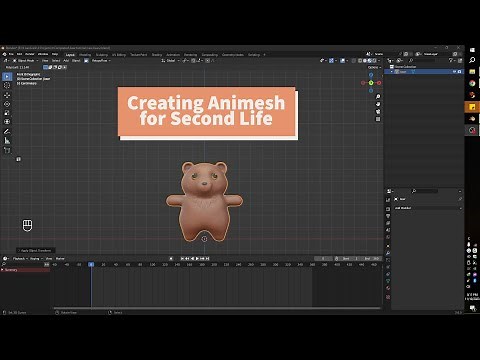Open the shading options dropdown arrow
The height and width of the screenshot is (360, 480).
click(x=379, y=61)
